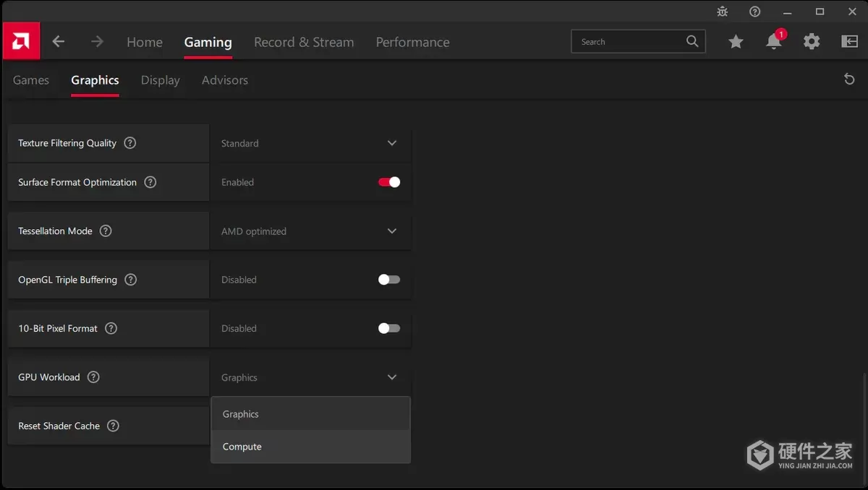Click the search magnifier icon
Image resolution: width=868 pixels, height=490 pixels.
point(692,41)
